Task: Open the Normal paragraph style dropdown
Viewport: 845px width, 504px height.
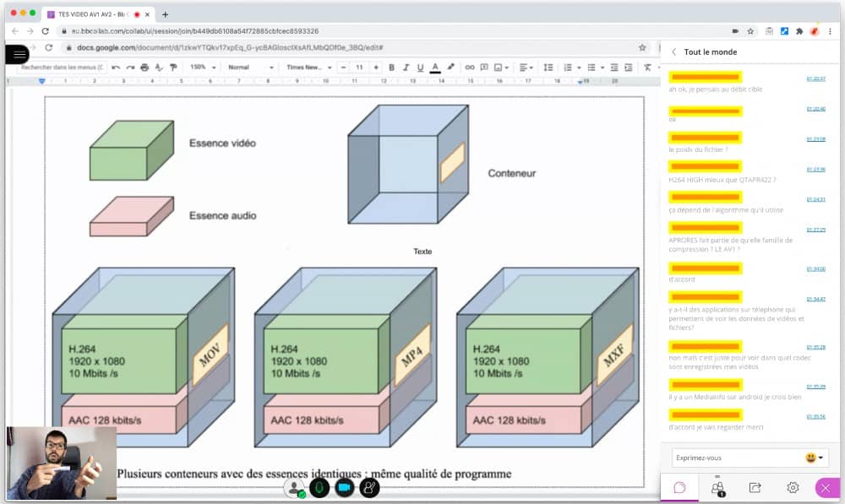Action: pos(250,68)
